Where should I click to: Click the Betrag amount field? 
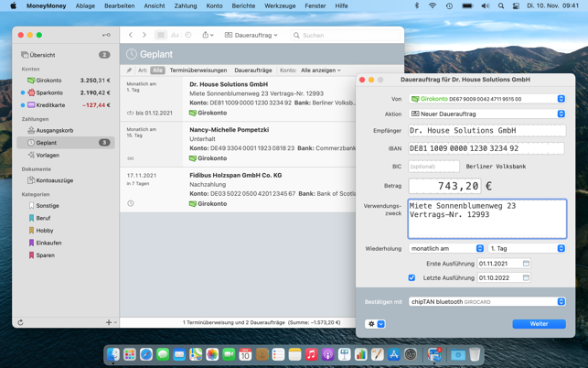click(x=444, y=186)
